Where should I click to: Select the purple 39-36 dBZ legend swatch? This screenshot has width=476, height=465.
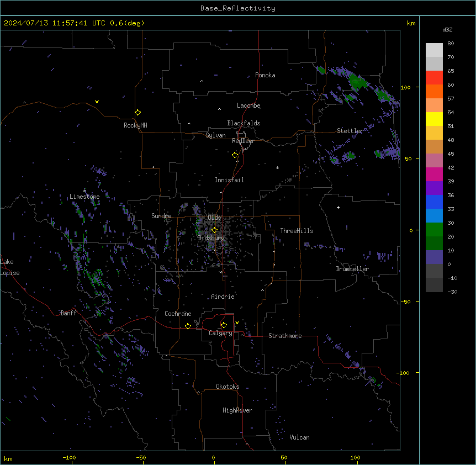coord(434,188)
